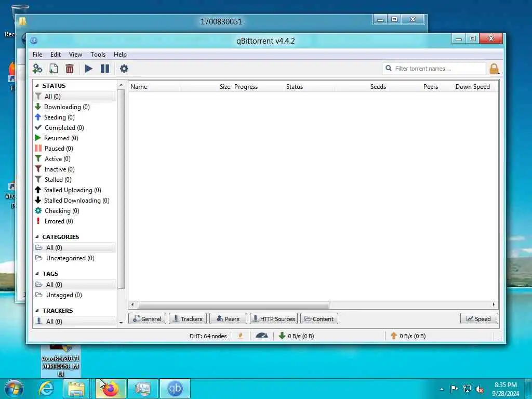This screenshot has height=399, width=532.
Task: Click the Add Torrent Link toolbar icon
Action: click(x=37, y=69)
